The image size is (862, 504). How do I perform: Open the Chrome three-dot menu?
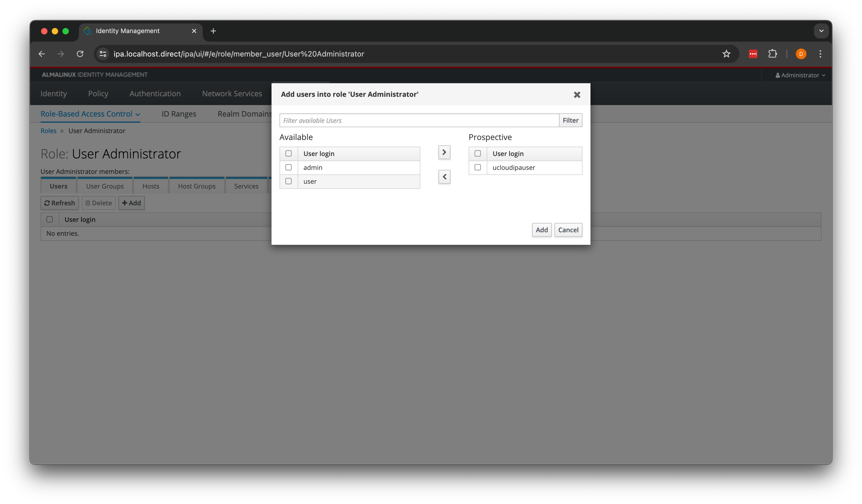tap(820, 54)
